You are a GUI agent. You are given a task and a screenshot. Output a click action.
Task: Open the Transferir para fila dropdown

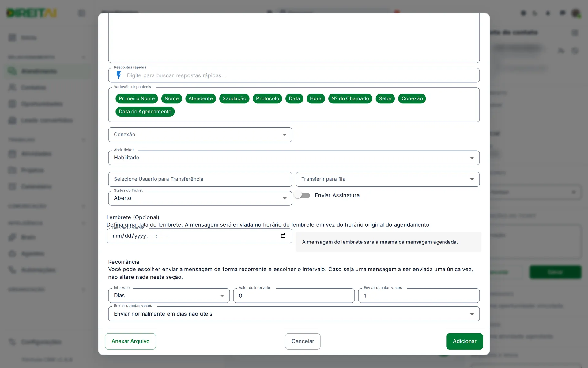[387, 179]
